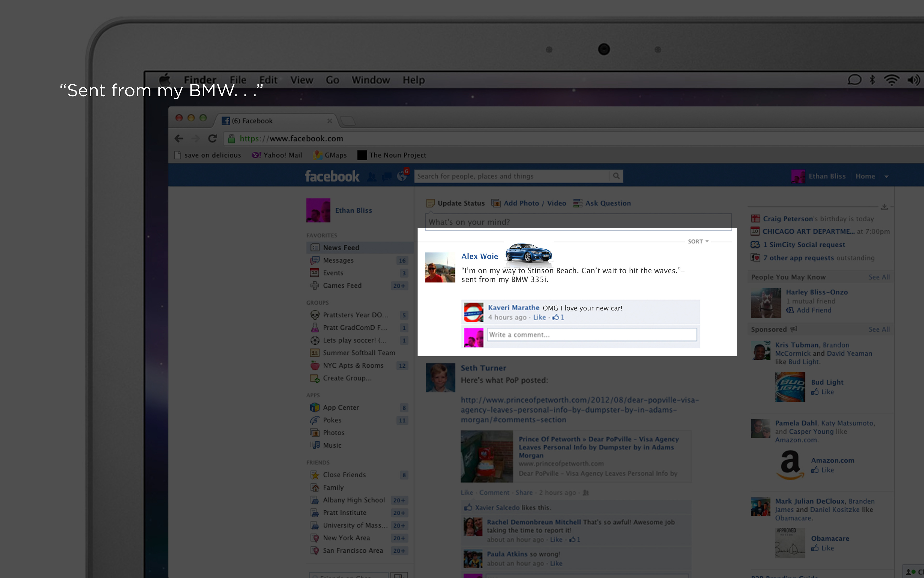Click the Yahoo! Mail bookmark
Screen dimensions: 924x578
click(x=277, y=155)
